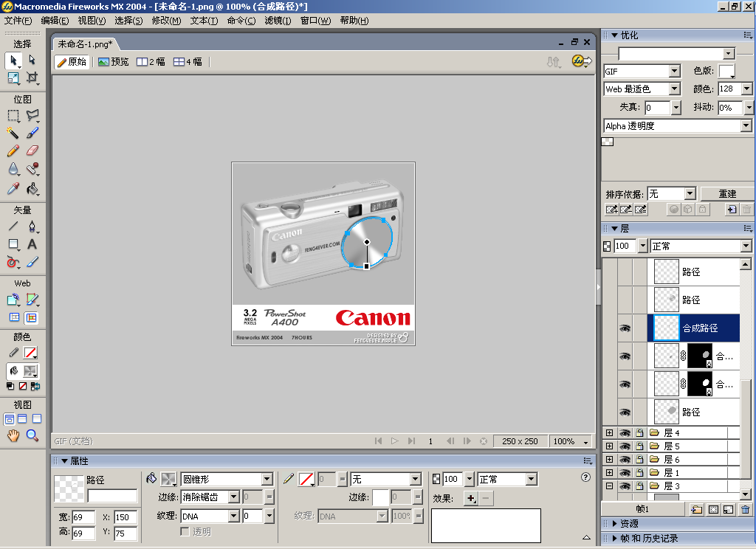The height and width of the screenshot is (549, 756).
Task: Hide the bottom 路径 object via eye icon
Action: (x=625, y=412)
